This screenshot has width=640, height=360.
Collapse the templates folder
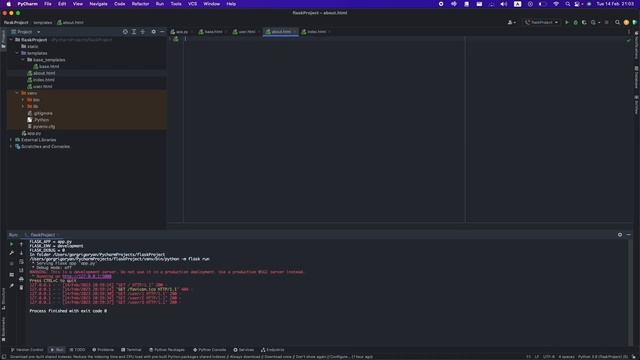(x=17, y=53)
